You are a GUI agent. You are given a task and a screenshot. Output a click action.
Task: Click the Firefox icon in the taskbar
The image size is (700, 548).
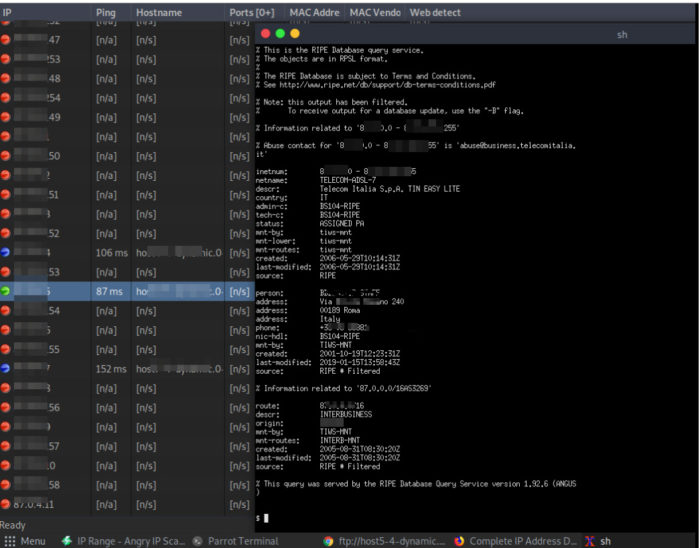pos(459,541)
